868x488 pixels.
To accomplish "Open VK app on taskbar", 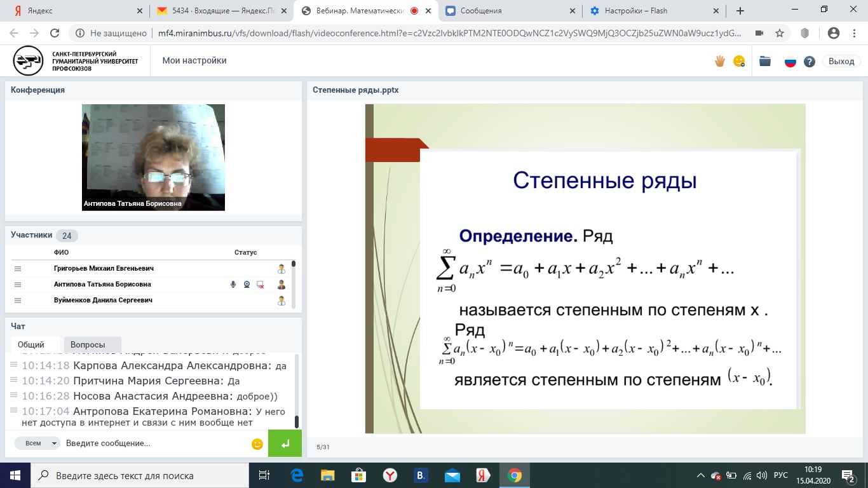I will click(x=421, y=475).
